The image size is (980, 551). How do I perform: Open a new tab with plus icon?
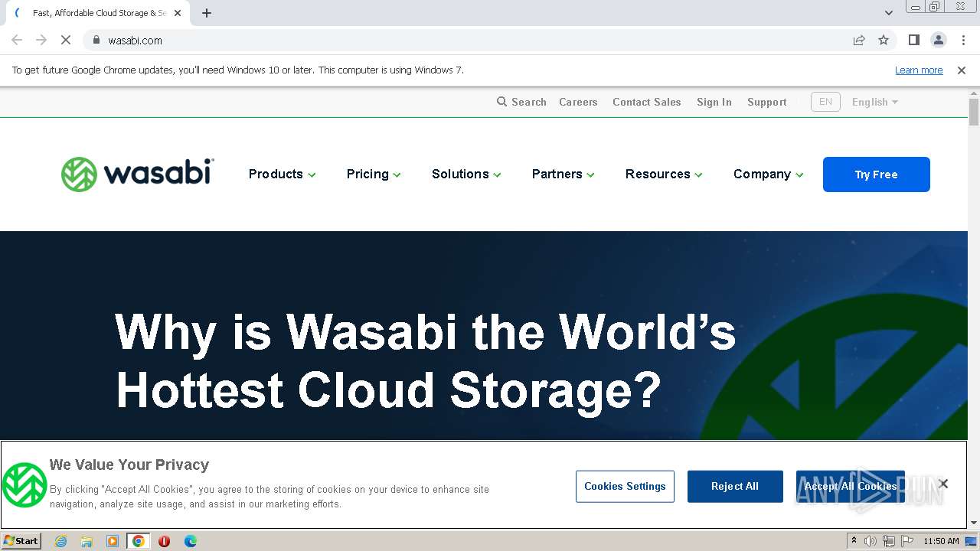point(207,13)
